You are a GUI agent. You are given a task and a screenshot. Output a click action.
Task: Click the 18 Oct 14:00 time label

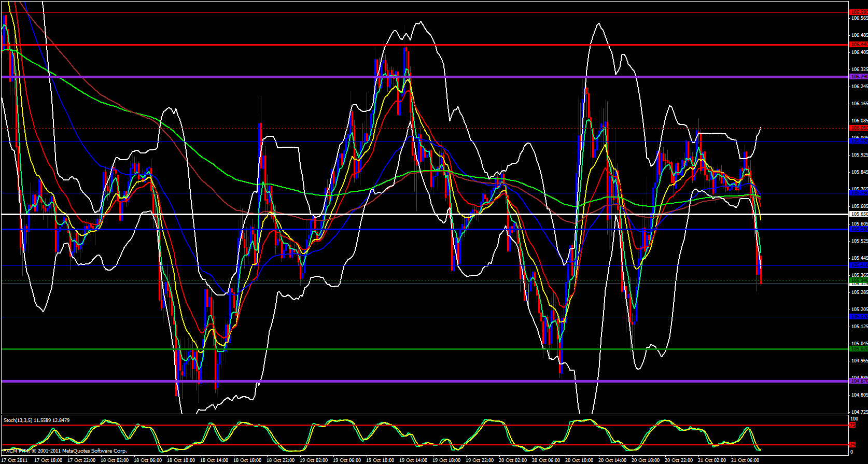point(214,460)
